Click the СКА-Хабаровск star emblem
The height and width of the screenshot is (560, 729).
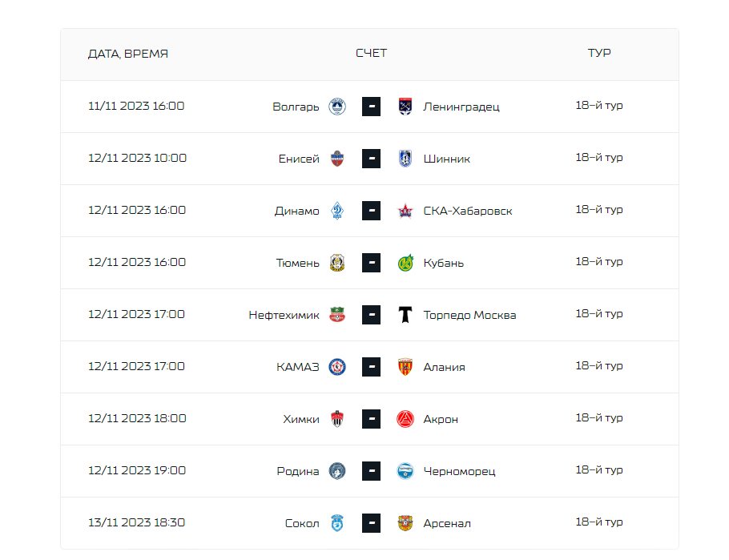click(405, 212)
